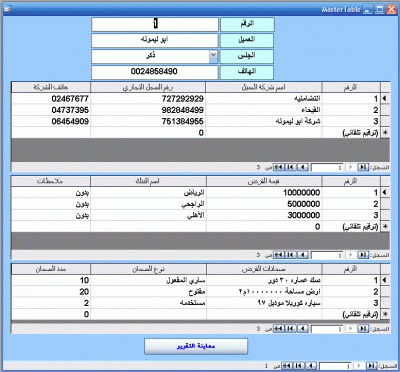This screenshot has height=372, width=400.
Task: Click guarantee type column header نوع الضمان
Action: [148, 269]
